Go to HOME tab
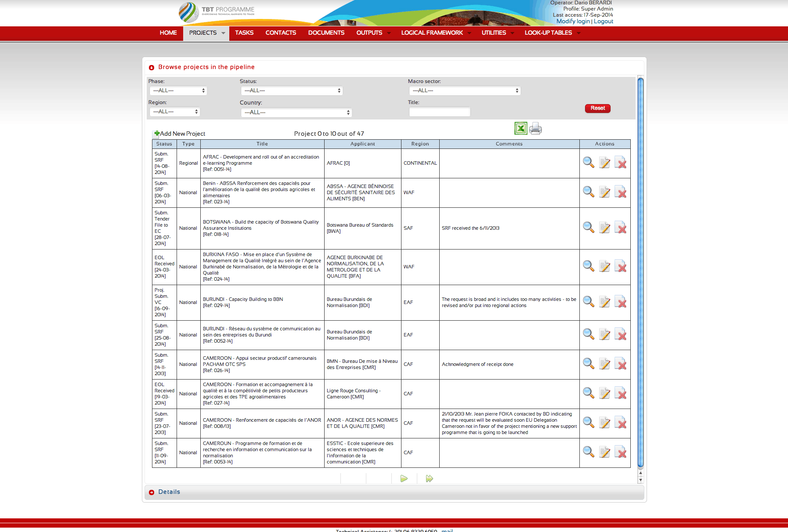788x532 pixels. 168,33
